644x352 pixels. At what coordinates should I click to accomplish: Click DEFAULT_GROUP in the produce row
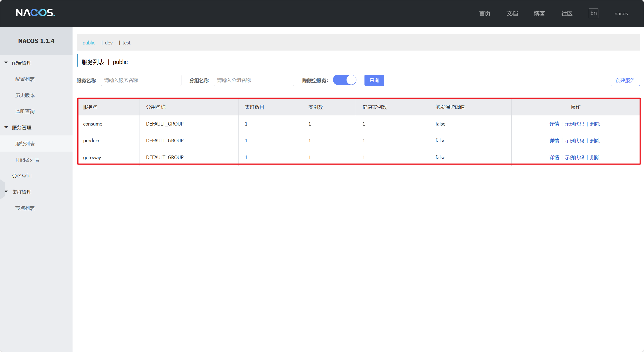point(165,141)
